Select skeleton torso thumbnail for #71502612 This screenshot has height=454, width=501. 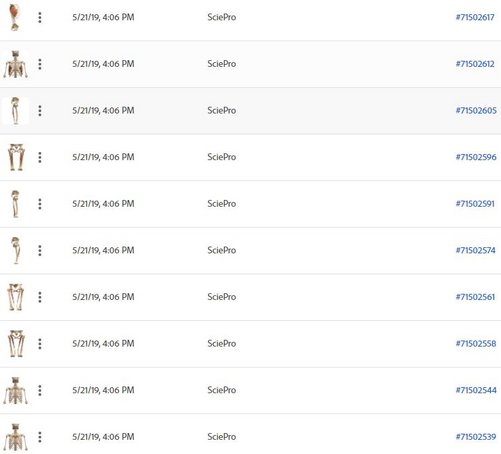point(15,64)
